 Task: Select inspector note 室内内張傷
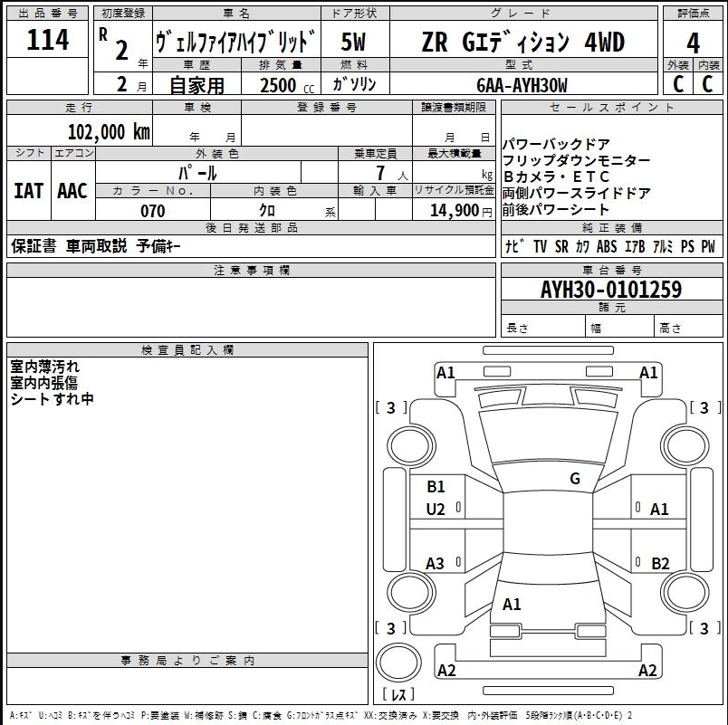pyautogui.click(x=44, y=383)
